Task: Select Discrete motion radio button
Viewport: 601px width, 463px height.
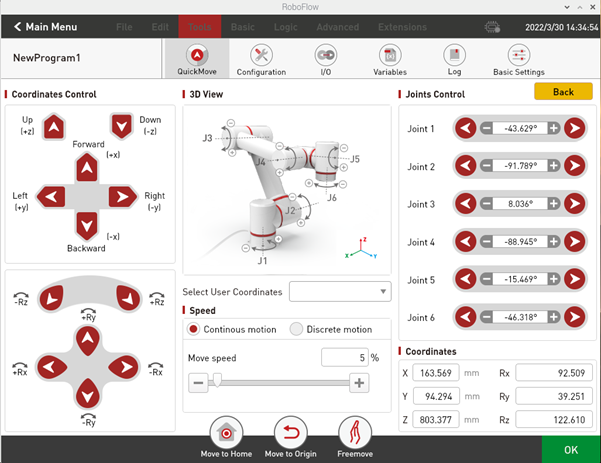Action: pos(296,329)
